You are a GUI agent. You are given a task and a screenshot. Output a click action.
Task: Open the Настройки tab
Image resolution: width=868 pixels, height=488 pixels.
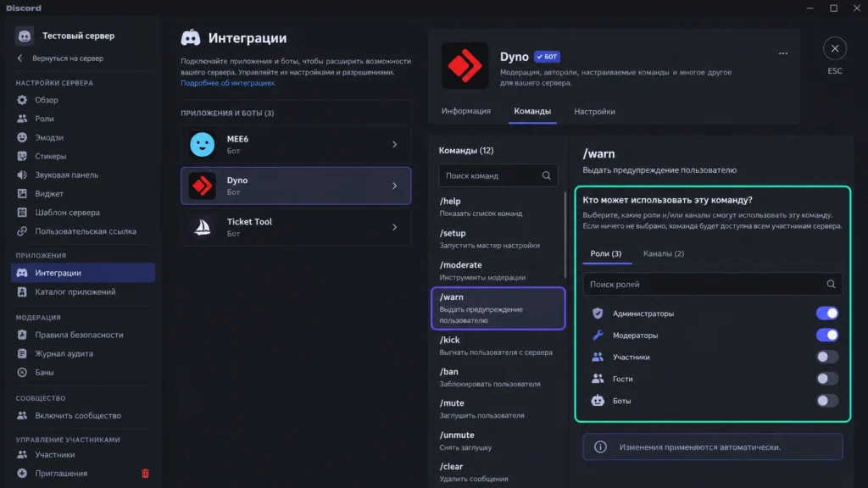[594, 111]
